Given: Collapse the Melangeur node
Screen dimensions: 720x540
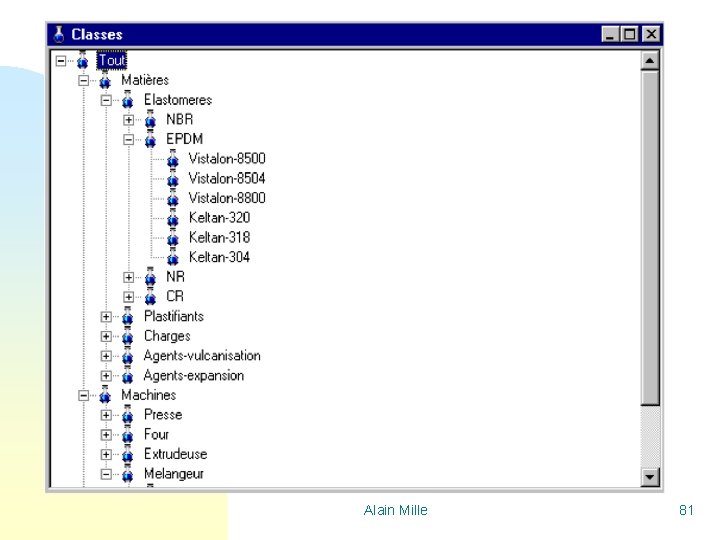Looking at the screenshot, I should [x=106, y=474].
